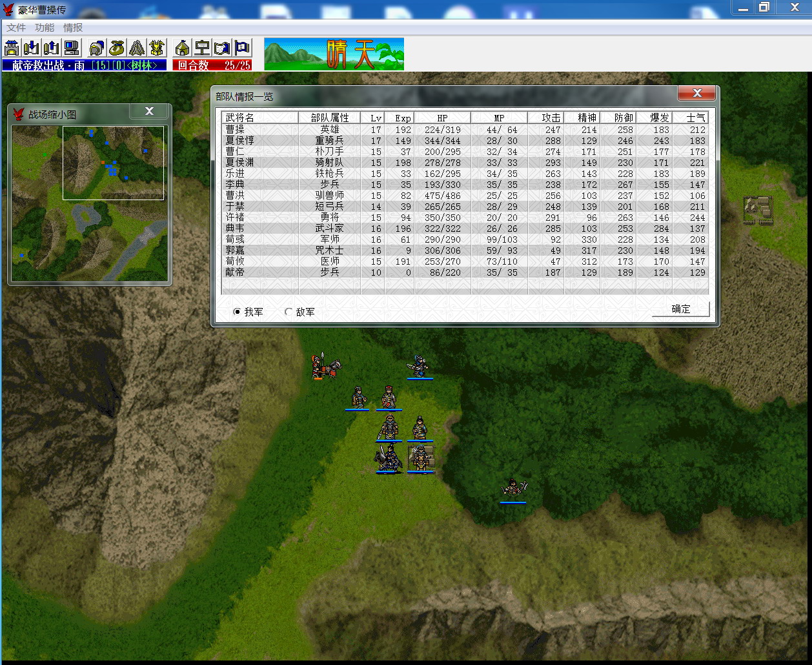Image resolution: width=812 pixels, height=665 pixels.
Task: Select the 敌军 radio button
Action: coord(289,312)
